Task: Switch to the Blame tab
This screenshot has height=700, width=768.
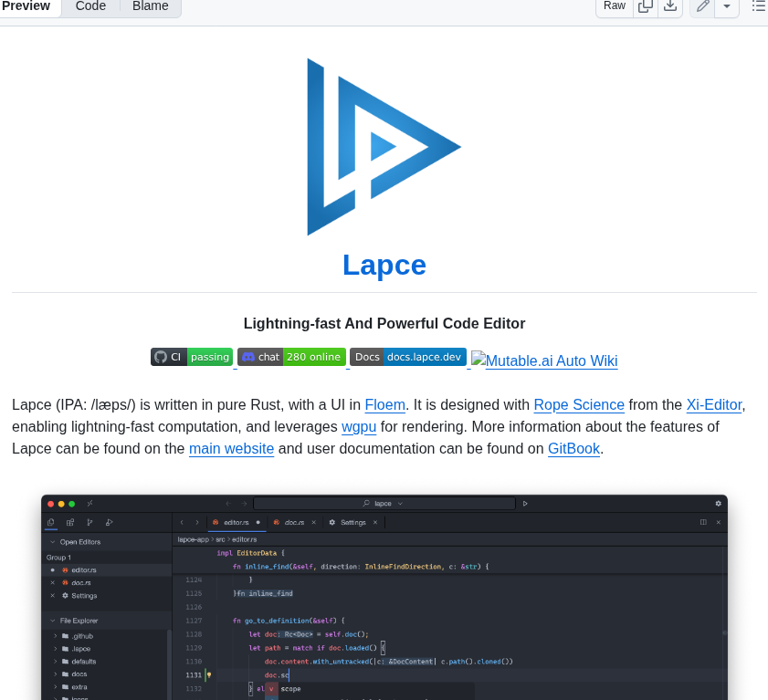Action: click(151, 6)
